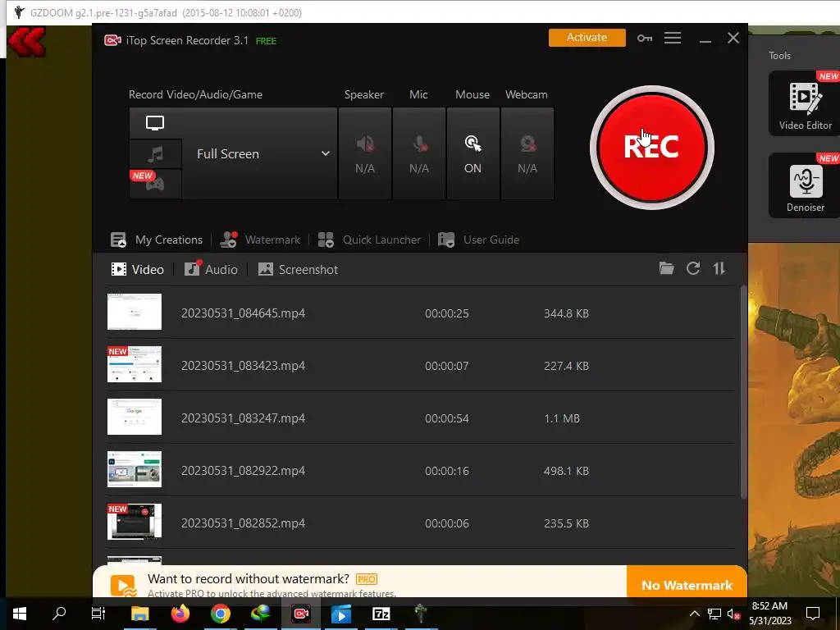840x630 pixels.
Task: Open the network tray icon
Action: tap(714, 614)
